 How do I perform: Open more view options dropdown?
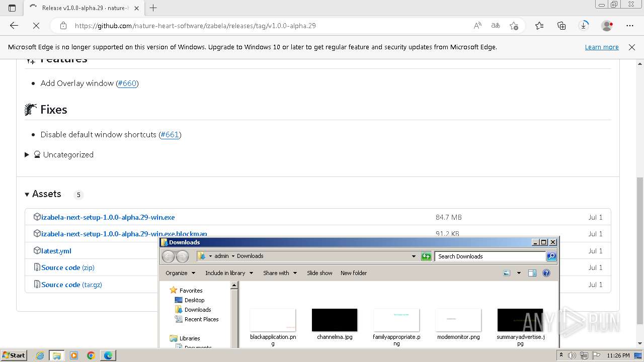point(519,273)
